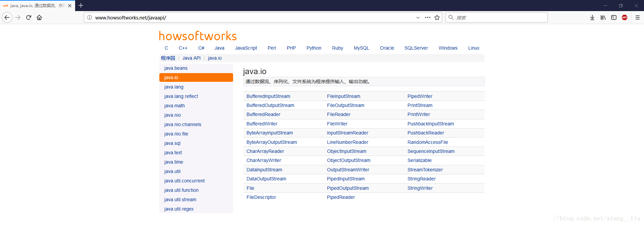Open the Library bookshelf icon
Screen dimensions: 644x225
(x=603, y=17)
